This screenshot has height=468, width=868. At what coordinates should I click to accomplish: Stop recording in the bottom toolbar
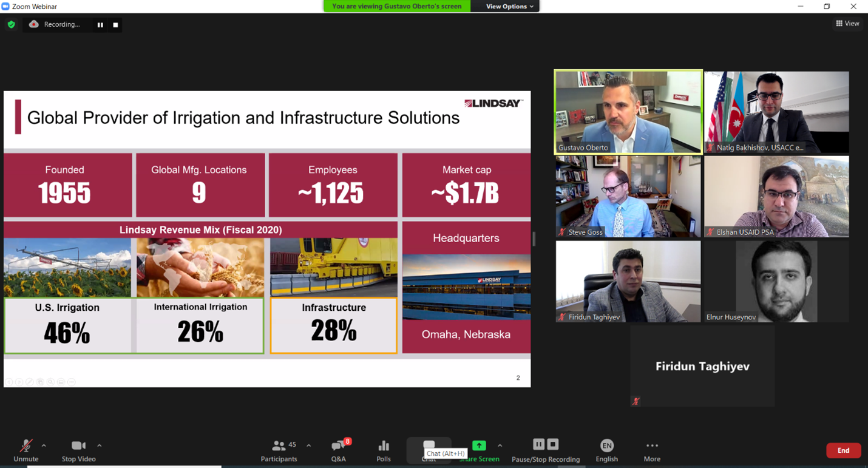click(x=553, y=444)
